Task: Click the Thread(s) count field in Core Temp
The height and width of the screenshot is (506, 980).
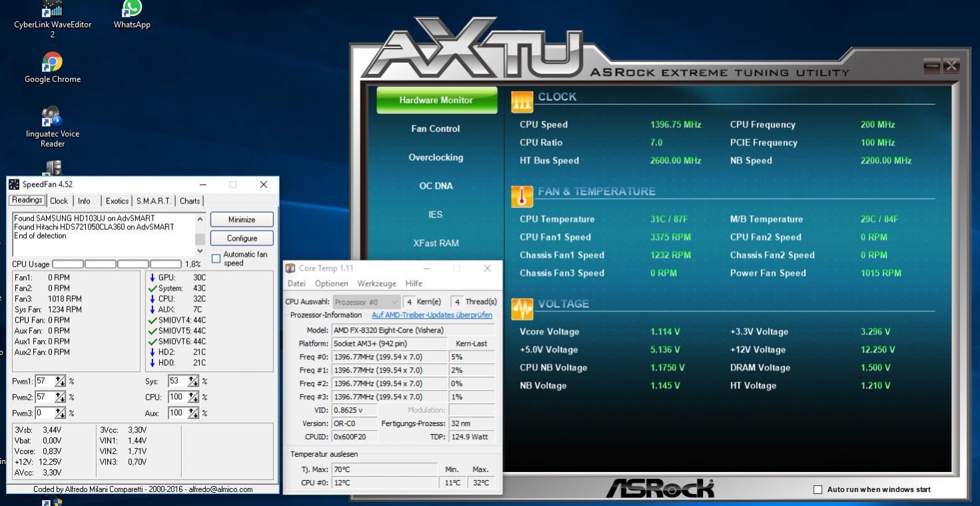Action: 458,302
